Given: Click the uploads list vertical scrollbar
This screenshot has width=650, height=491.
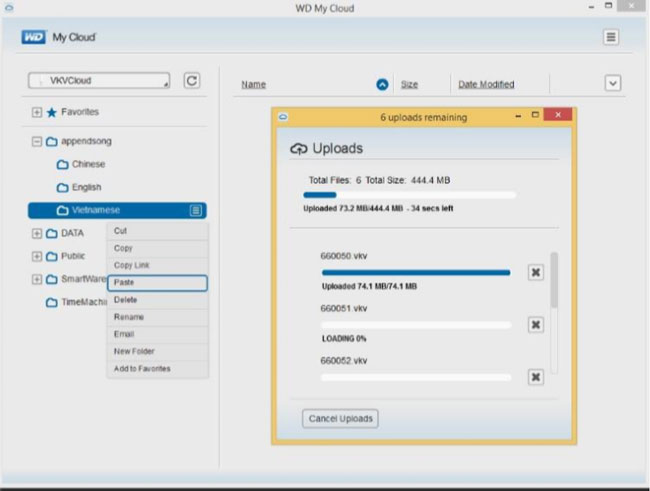Looking at the screenshot, I should [x=555, y=280].
